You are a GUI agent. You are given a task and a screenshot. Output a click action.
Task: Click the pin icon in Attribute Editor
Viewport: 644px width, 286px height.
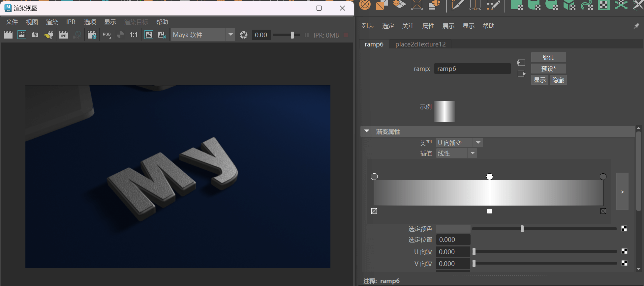[636, 26]
